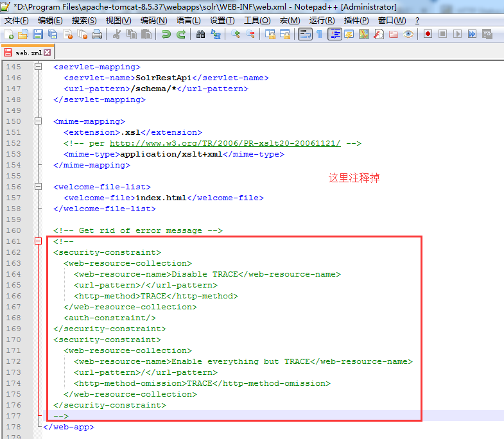Click the Open file folder icon
The width and height of the screenshot is (504, 439).
23,34
